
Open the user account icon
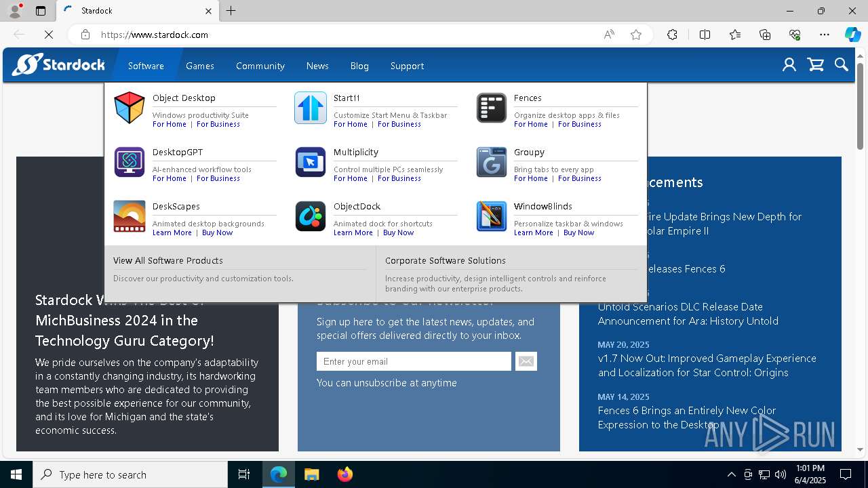789,65
